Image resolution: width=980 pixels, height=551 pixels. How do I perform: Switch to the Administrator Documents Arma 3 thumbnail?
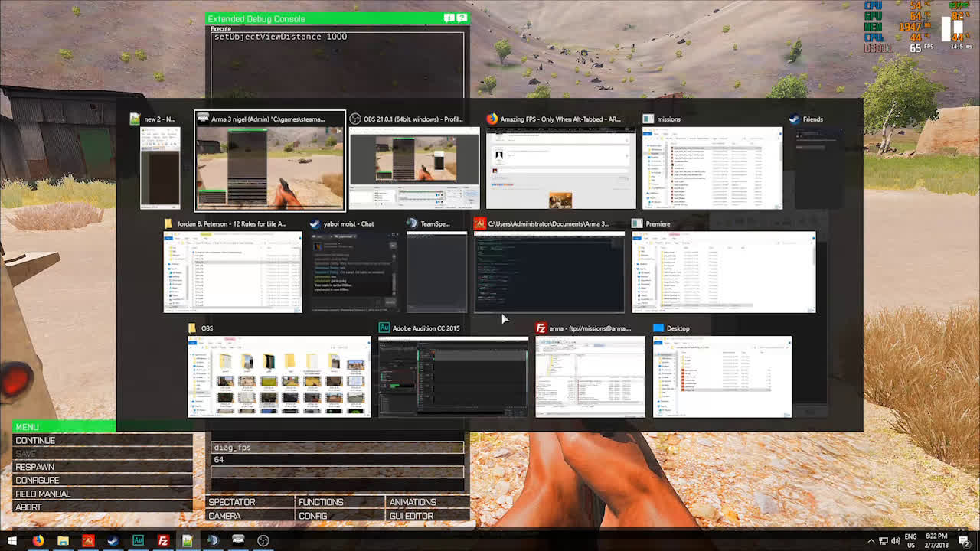tap(549, 272)
